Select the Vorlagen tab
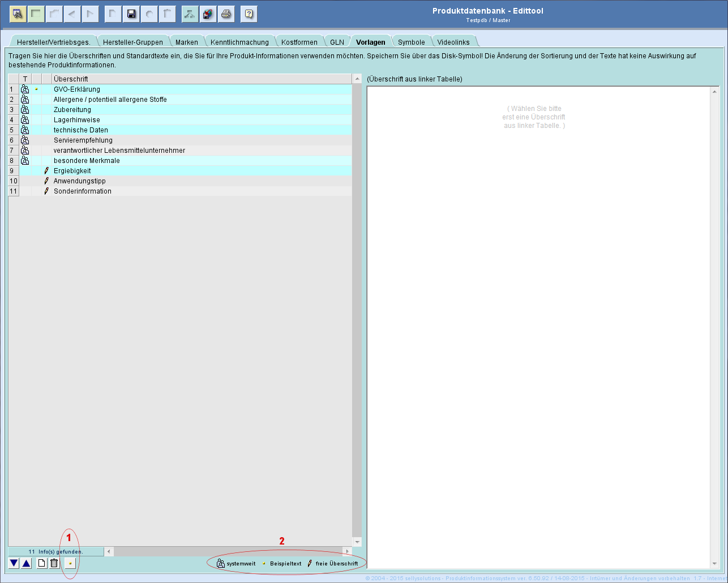This screenshot has height=583, width=728. [371, 42]
